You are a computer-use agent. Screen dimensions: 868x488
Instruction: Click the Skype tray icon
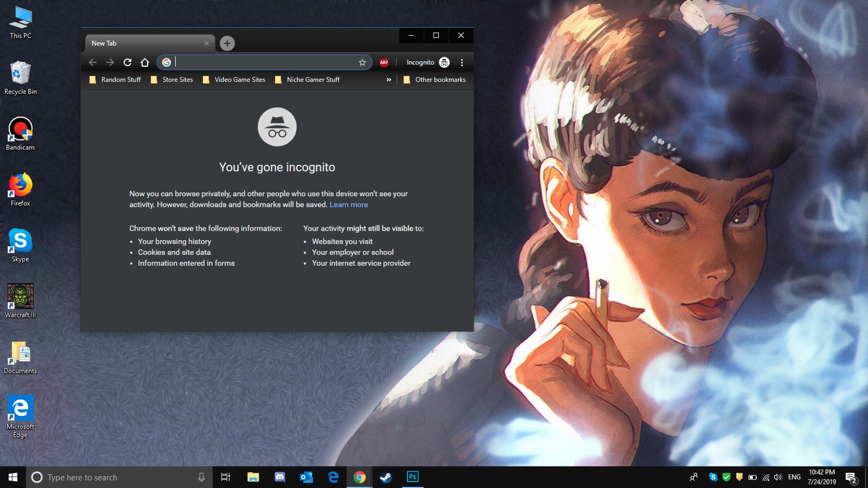tap(713, 477)
